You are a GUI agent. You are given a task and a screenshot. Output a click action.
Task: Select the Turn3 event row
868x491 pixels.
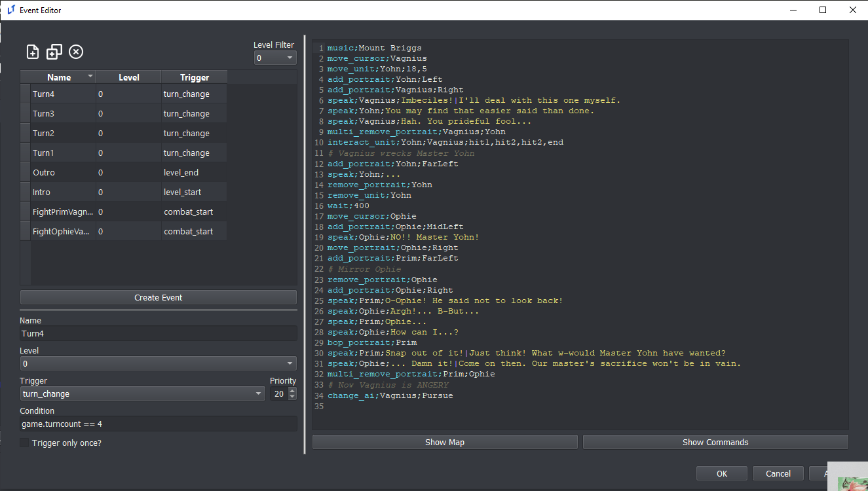point(124,114)
